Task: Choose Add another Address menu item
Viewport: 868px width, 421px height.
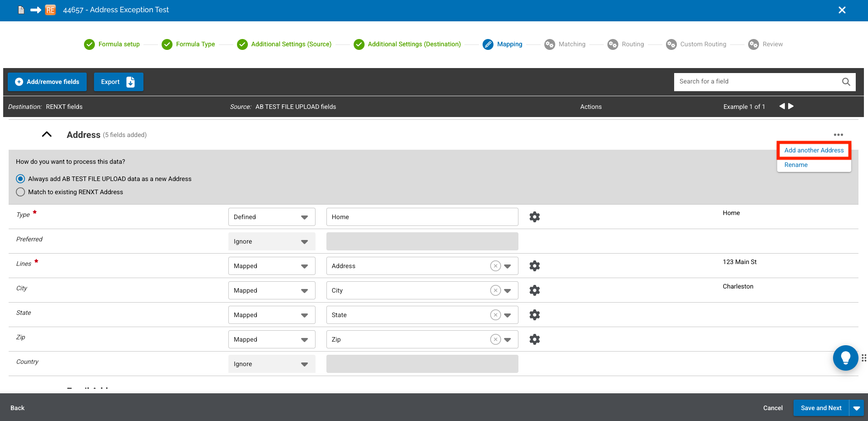Action: pos(814,150)
